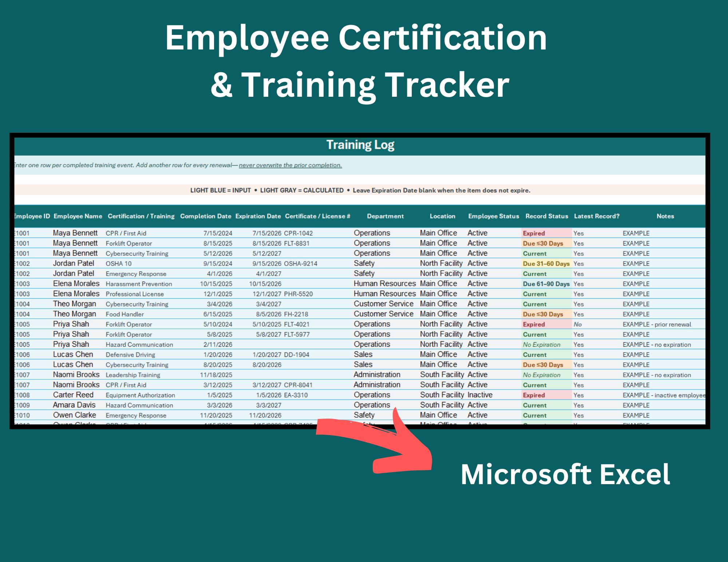Click the 'No' latest record cell
728x562 pixels.
click(x=578, y=324)
